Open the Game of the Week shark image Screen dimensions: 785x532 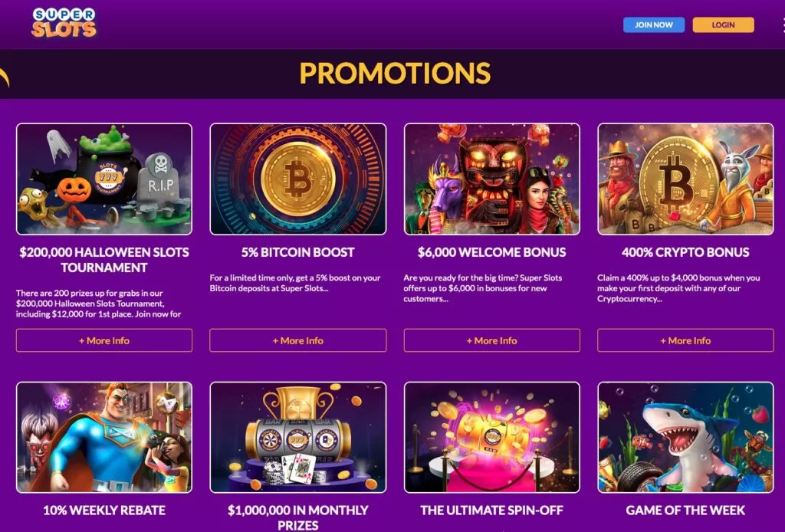685,437
